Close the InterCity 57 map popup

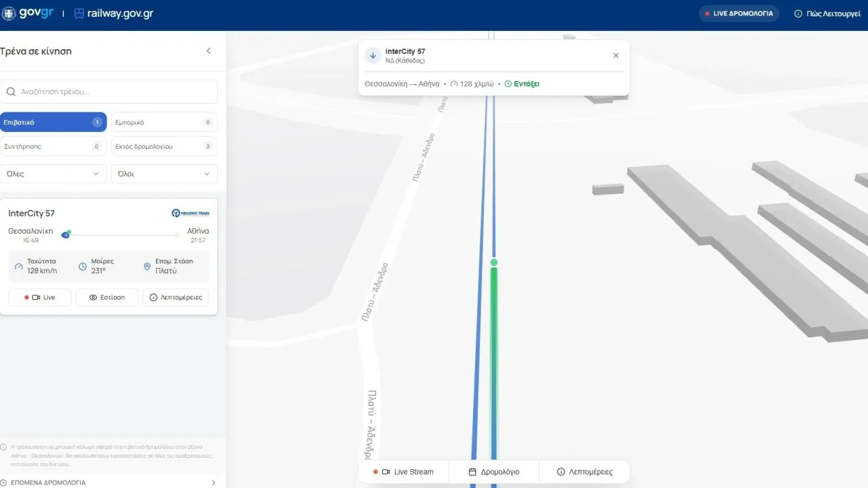click(x=616, y=56)
